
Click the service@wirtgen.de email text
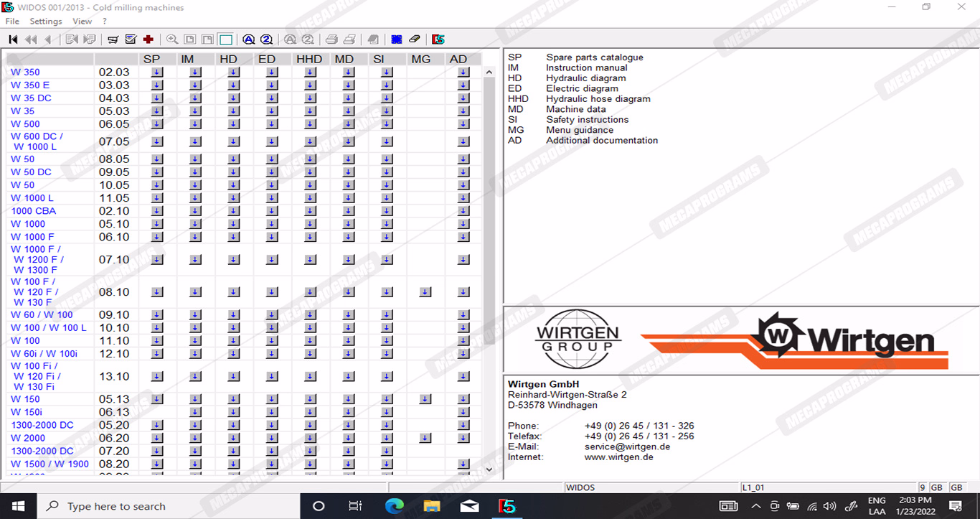(x=627, y=446)
